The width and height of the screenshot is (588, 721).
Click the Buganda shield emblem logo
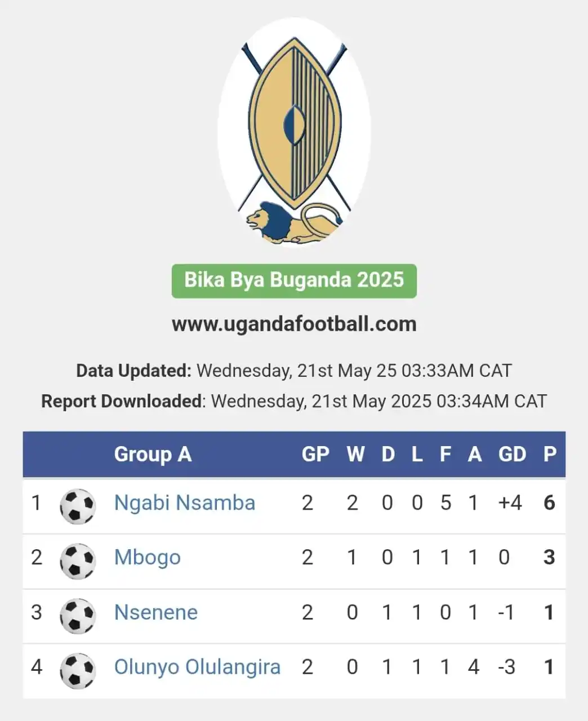[x=294, y=134]
